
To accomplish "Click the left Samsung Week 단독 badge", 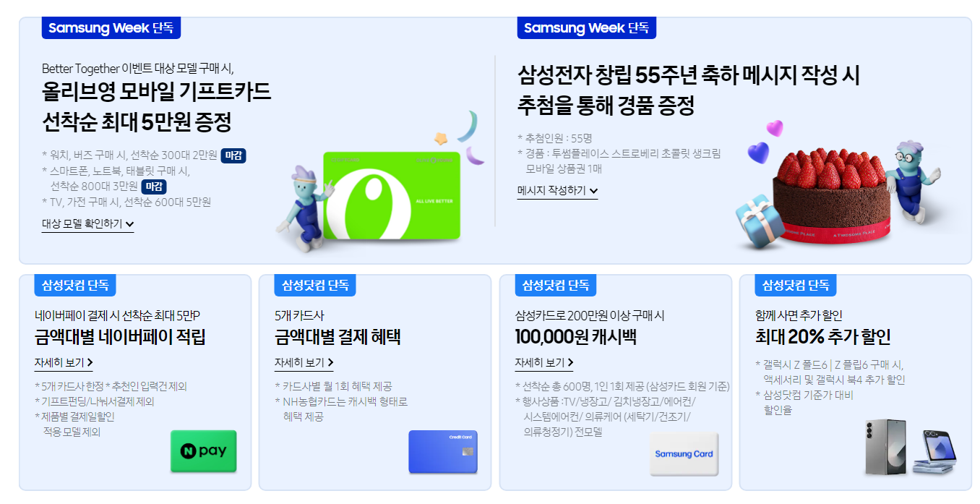I will [111, 28].
